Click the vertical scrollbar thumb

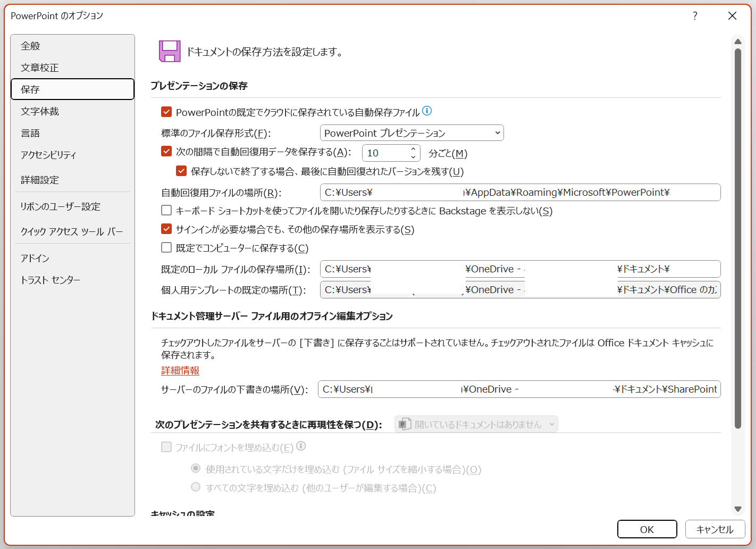[738, 238]
